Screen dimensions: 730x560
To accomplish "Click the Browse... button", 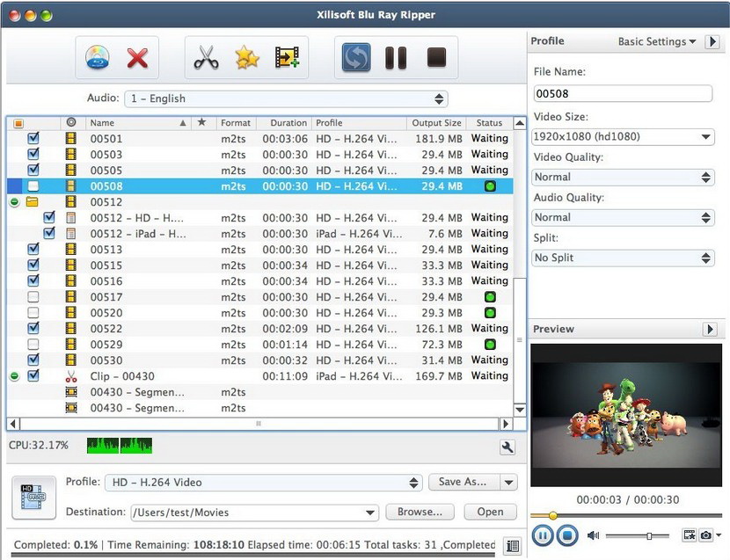I will coord(420,512).
